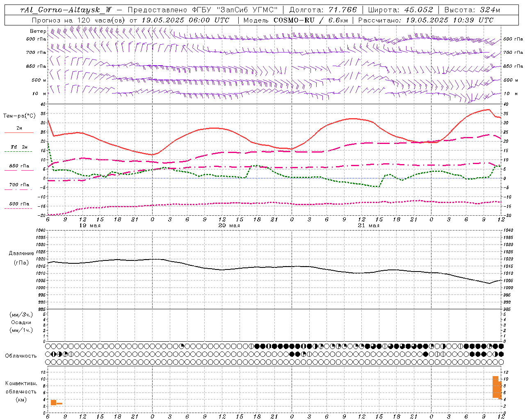The width and height of the screenshot is (525, 420).
Task: Click the Тем-ра(°C) temperature panel label
Action: pos(19,116)
